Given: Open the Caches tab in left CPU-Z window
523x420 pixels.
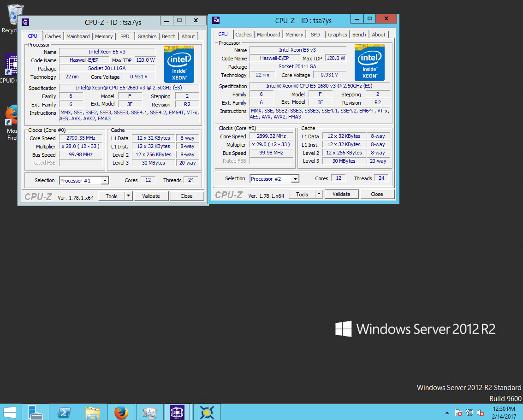Looking at the screenshot, I should 53,36.
